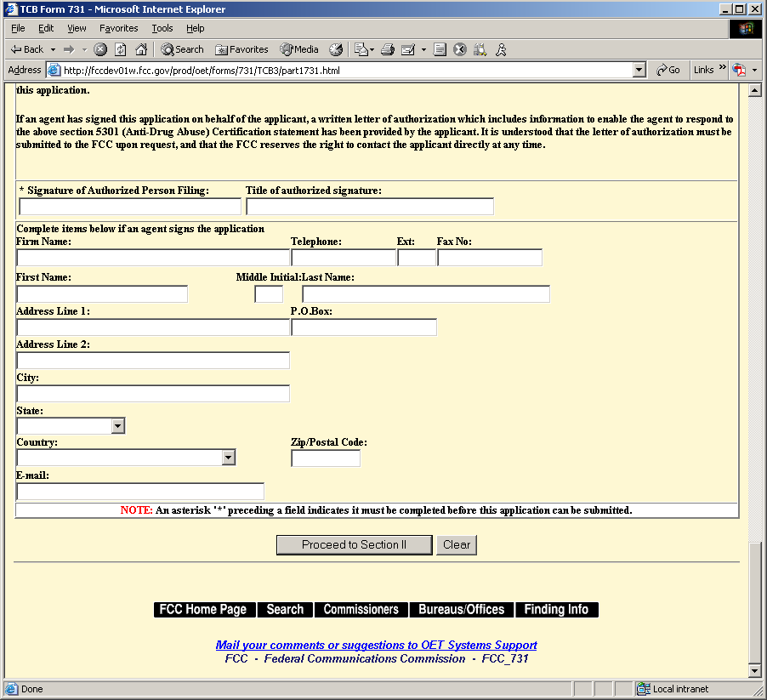Open the Help menu
767x700 pixels.
[196, 28]
